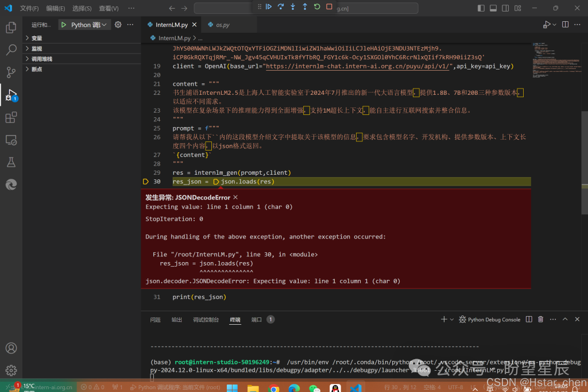The width and height of the screenshot is (588, 392).
Task: Maximize the panel size chevron
Action: (565, 320)
